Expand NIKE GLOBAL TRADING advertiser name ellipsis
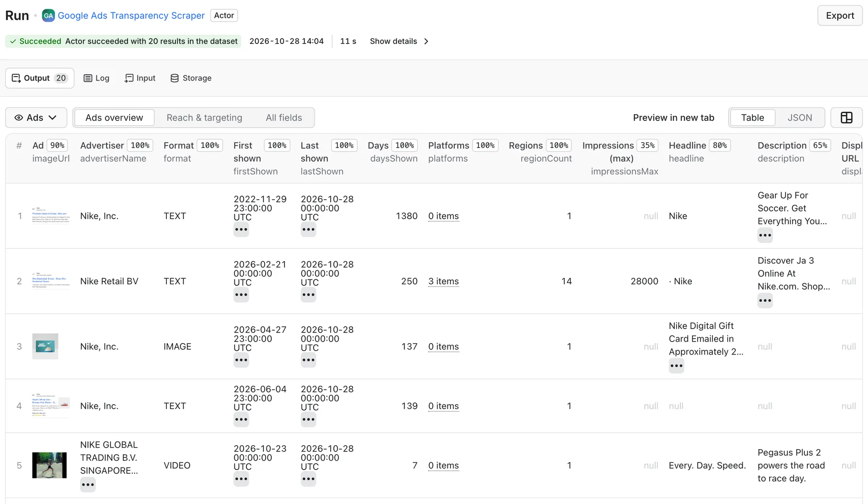The height and width of the screenshot is (504, 868). pyautogui.click(x=88, y=485)
